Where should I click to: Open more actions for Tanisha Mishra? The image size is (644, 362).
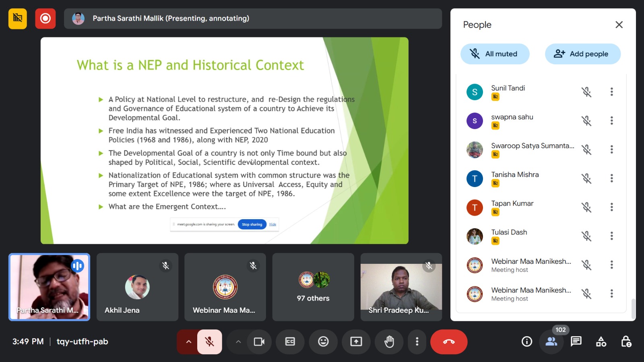click(x=611, y=178)
